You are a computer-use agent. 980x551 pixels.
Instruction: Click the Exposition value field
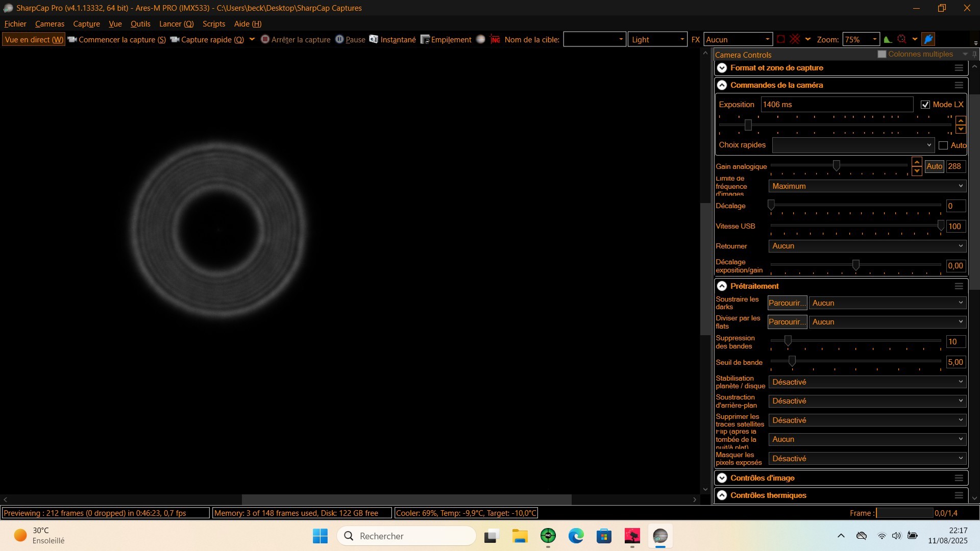(837, 105)
